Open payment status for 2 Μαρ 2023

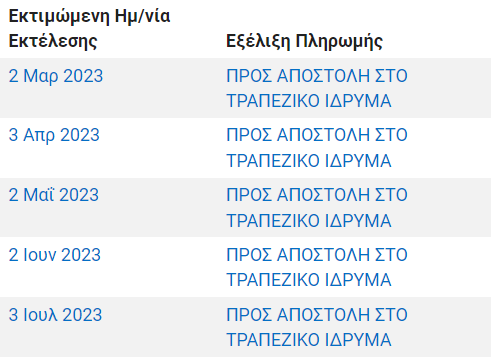tap(317, 88)
